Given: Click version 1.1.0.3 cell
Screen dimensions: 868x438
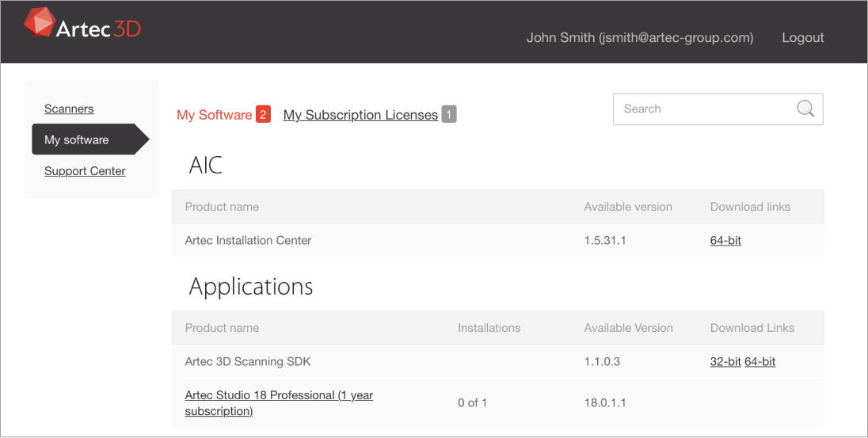Looking at the screenshot, I should tap(602, 362).
